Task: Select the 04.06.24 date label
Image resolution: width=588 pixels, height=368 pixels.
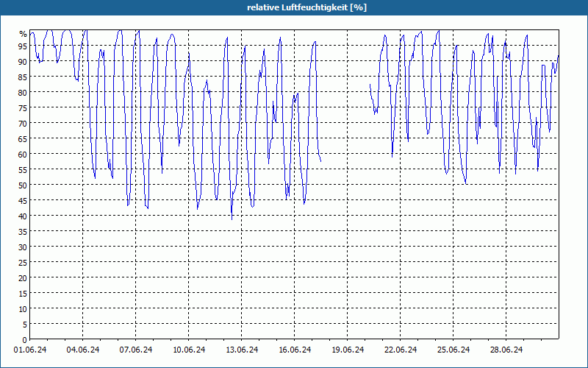Action: click(83, 350)
